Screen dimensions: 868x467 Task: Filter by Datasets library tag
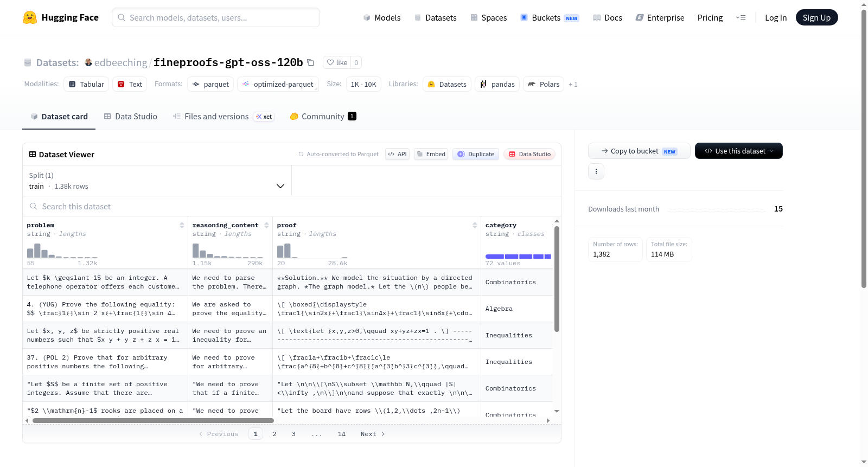point(447,84)
